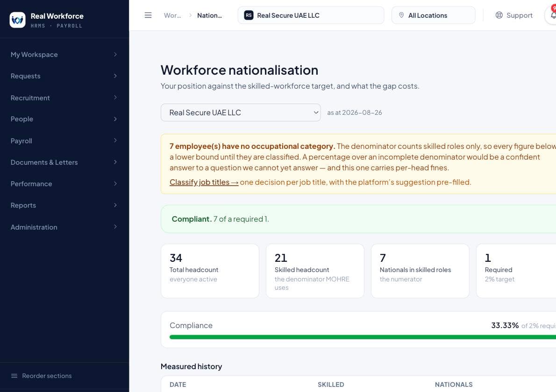The image size is (556, 392).
Task: Click the Support lifebuoy icon
Action: click(x=499, y=15)
